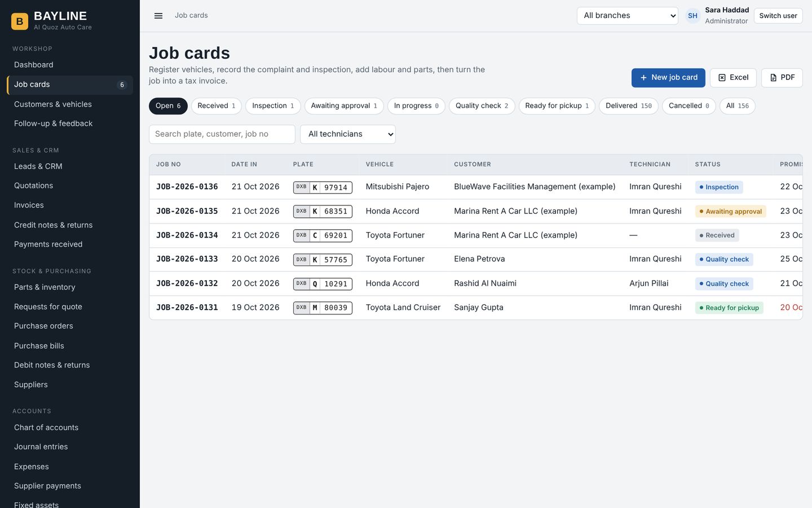Click the plus icon on New job card
This screenshot has height=508, width=812.
pyautogui.click(x=643, y=78)
